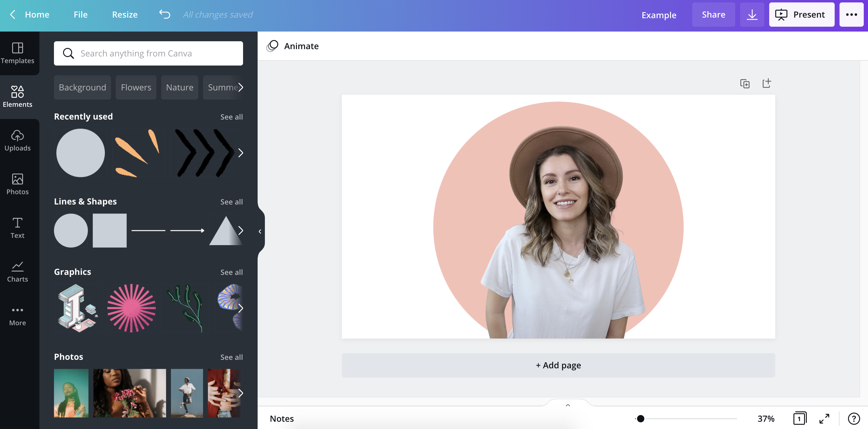Expand Lines & Shapes section See all
Viewport: 868px width, 429px height.
[231, 201]
